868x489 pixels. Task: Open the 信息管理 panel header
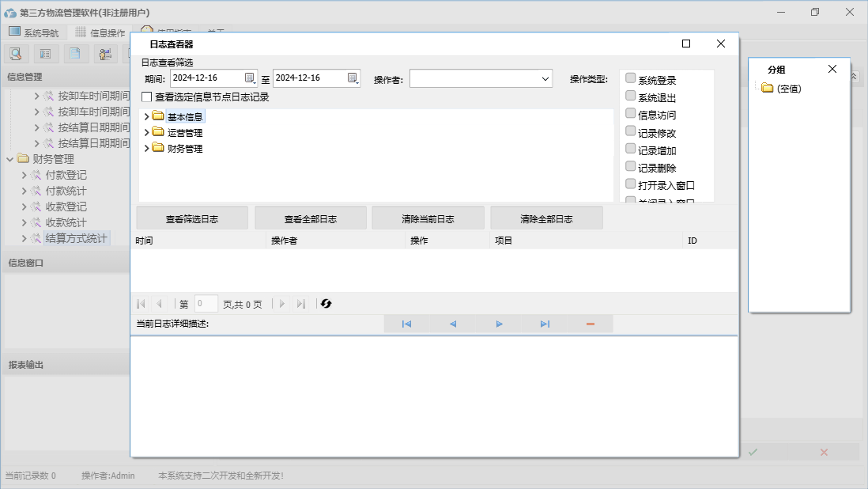[66, 77]
